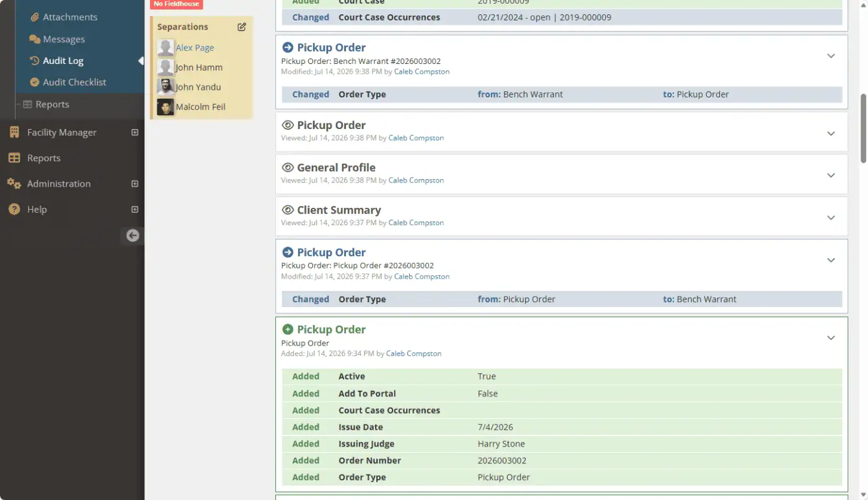Select Malcolm Feil in Separations list
The image size is (868, 500).
point(201,107)
